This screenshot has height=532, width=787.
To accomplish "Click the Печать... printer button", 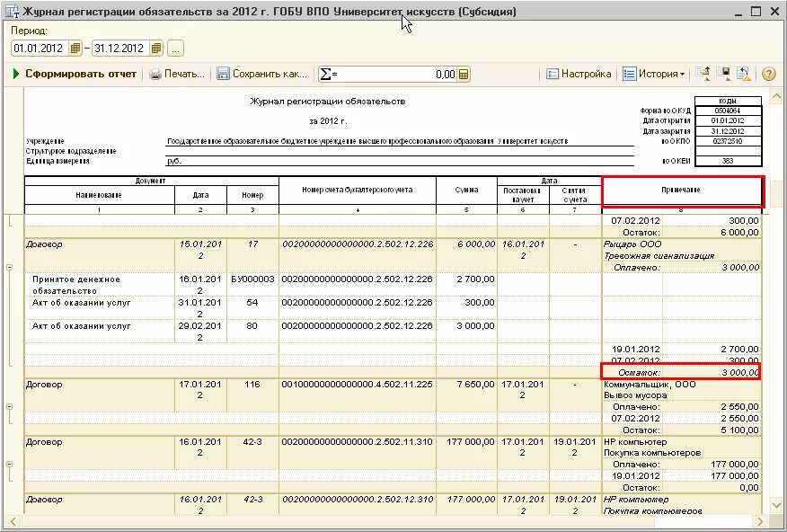I will tap(178, 74).
